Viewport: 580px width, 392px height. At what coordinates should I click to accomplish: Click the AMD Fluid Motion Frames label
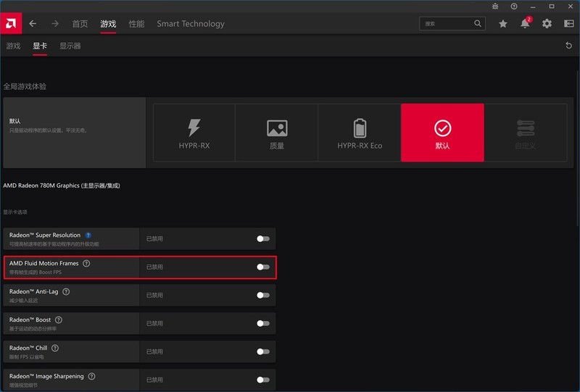pyautogui.click(x=43, y=263)
